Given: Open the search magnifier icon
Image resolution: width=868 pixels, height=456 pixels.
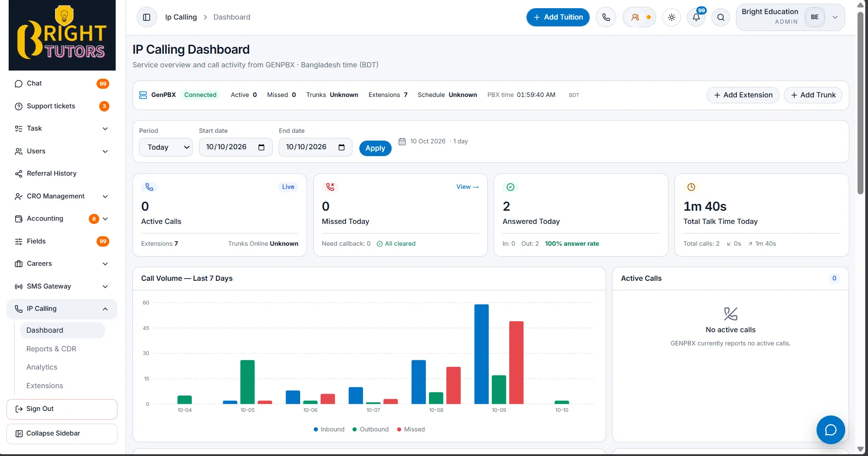Looking at the screenshot, I should (x=721, y=17).
